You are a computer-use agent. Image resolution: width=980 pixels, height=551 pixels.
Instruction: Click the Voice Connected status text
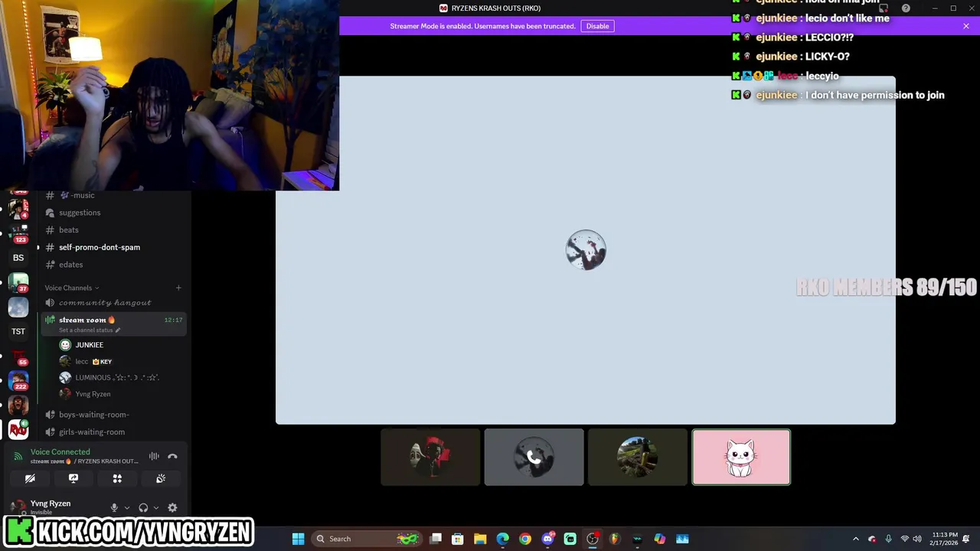click(x=60, y=452)
